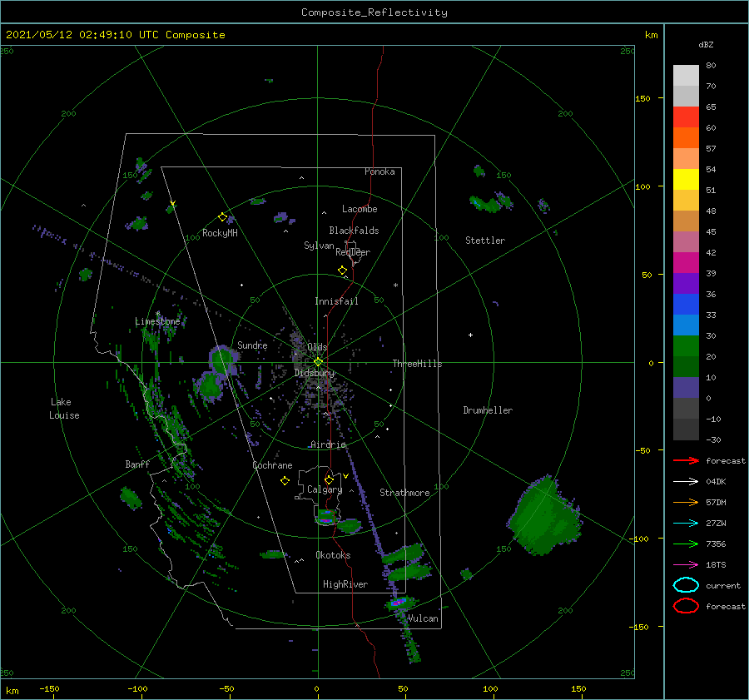The width and height of the screenshot is (749, 700).
Task: Click the current legend label
Action: click(722, 585)
